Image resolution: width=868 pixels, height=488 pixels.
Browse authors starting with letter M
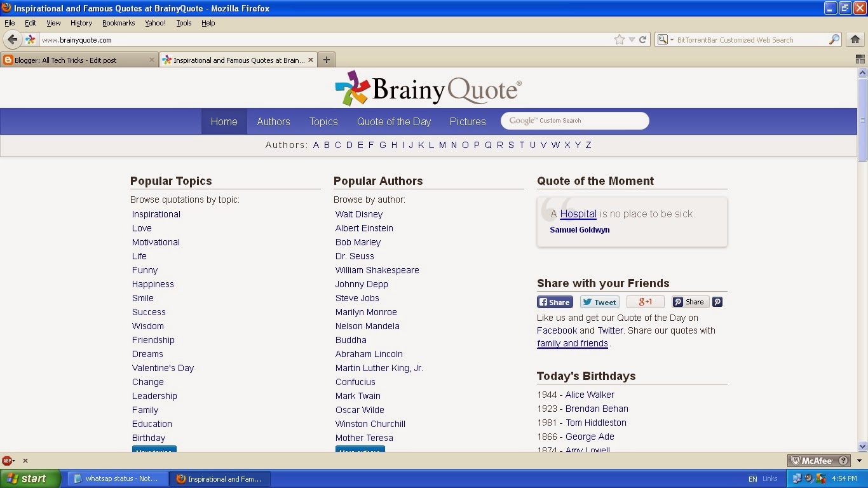tap(442, 145)
